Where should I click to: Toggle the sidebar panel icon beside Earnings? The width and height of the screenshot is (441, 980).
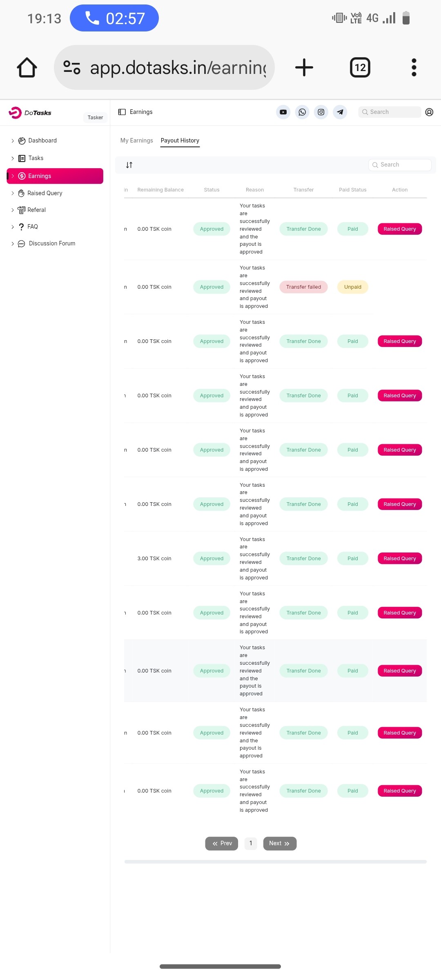pos(122,112)
